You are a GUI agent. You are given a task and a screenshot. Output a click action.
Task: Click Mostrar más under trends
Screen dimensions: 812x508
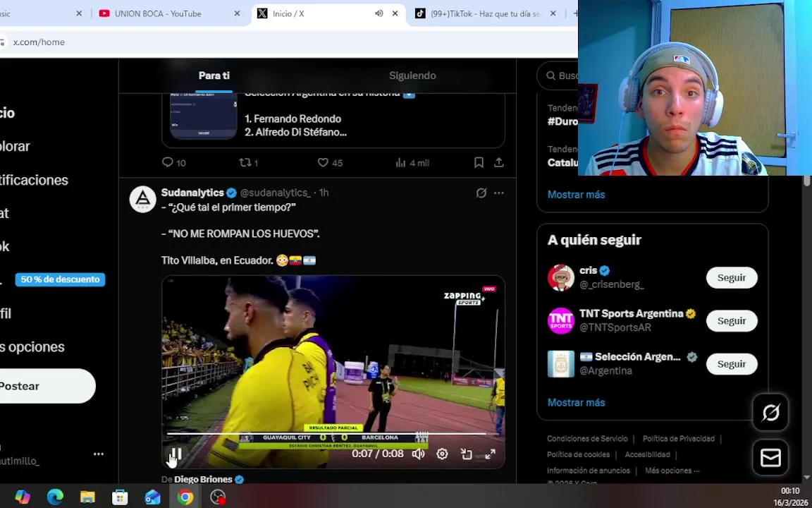click(576, 195)
